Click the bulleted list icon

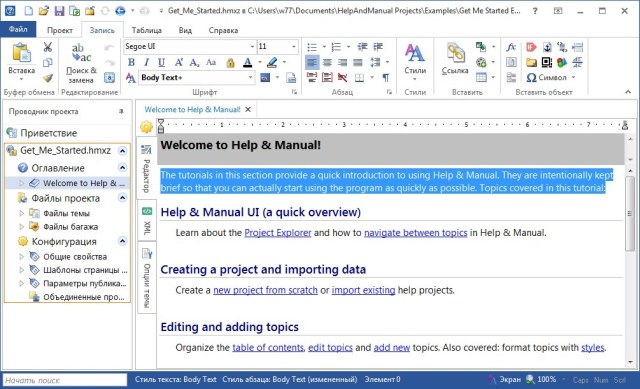[312, 47]
